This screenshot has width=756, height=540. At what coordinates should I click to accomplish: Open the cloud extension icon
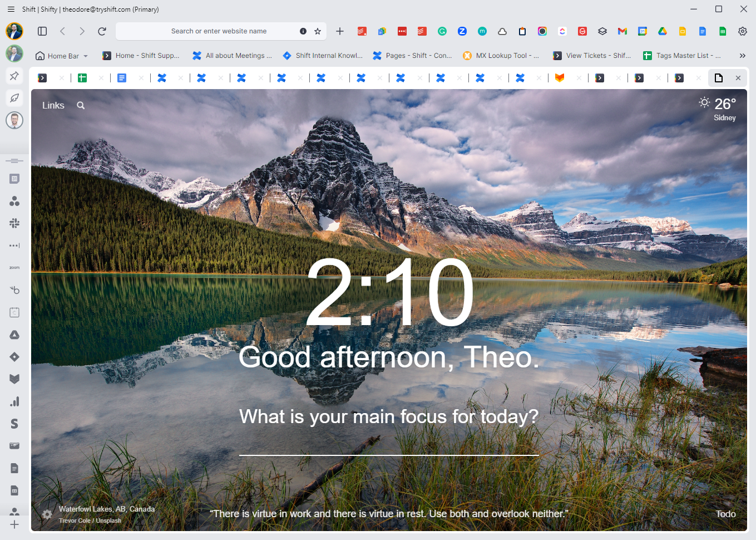point(502,31)
